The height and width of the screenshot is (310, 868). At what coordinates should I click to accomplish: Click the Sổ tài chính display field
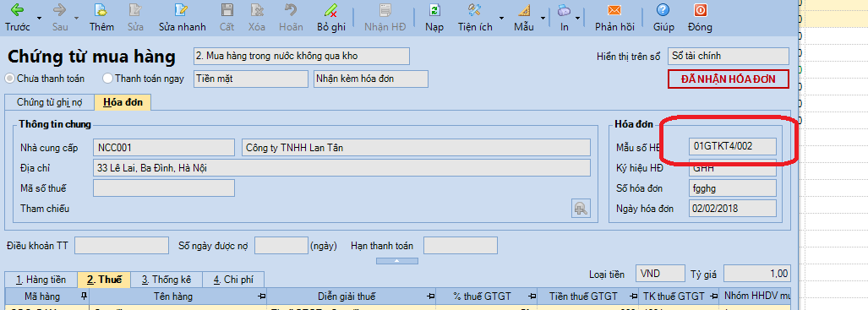pos(728,56)
